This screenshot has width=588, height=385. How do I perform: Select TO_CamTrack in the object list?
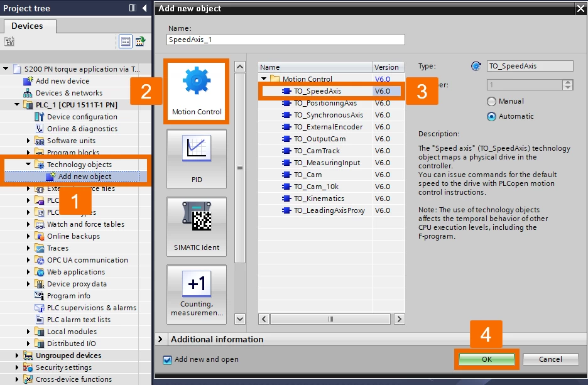(331, 151)
